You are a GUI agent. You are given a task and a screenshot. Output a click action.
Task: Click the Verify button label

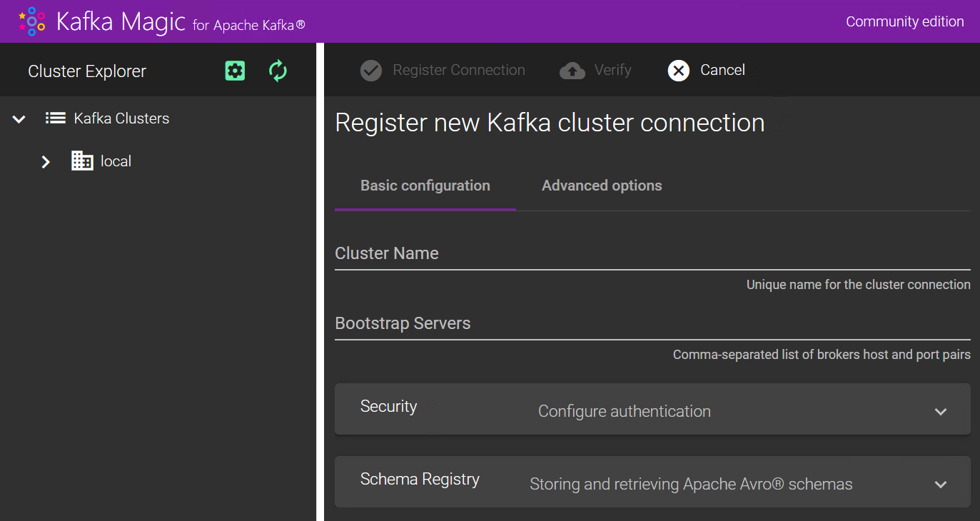(613, 70)
